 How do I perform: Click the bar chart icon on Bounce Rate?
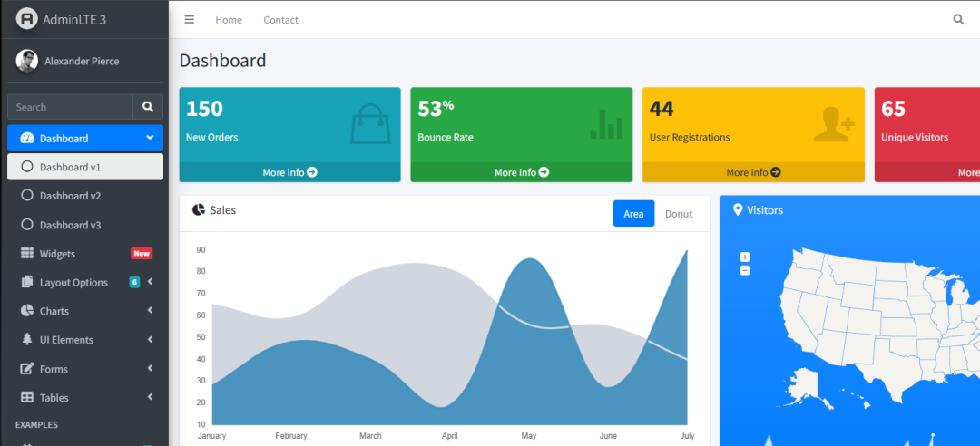607,124
